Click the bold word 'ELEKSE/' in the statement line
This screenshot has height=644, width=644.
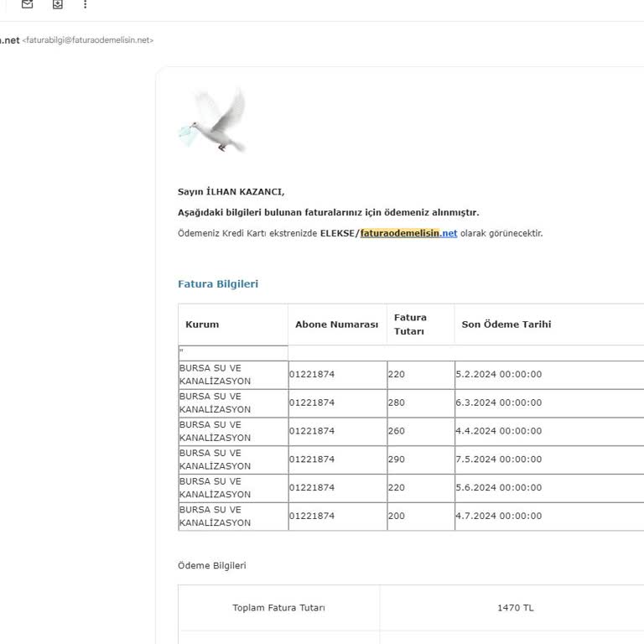click(x=340, y=233)
